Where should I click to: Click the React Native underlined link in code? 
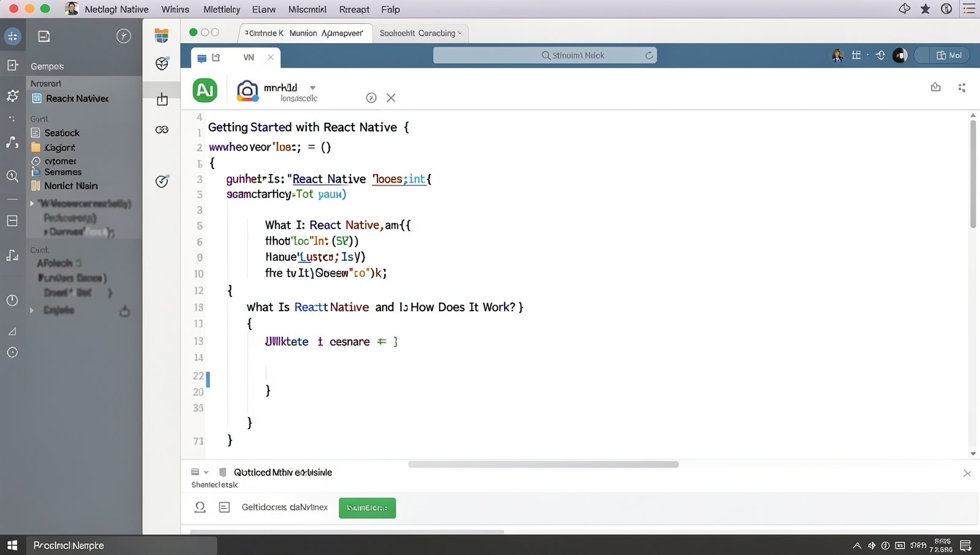(x=329, y=179)
